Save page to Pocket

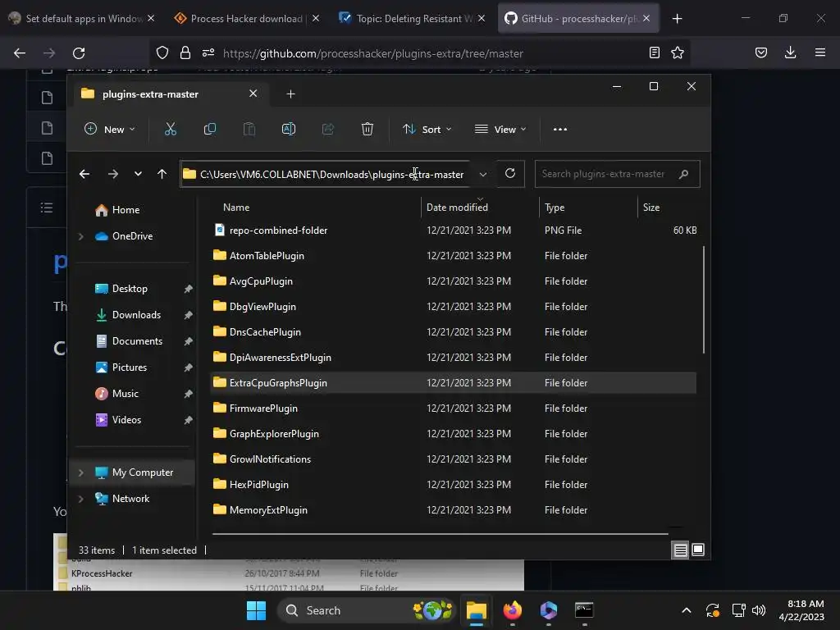(x=760, y=52)
